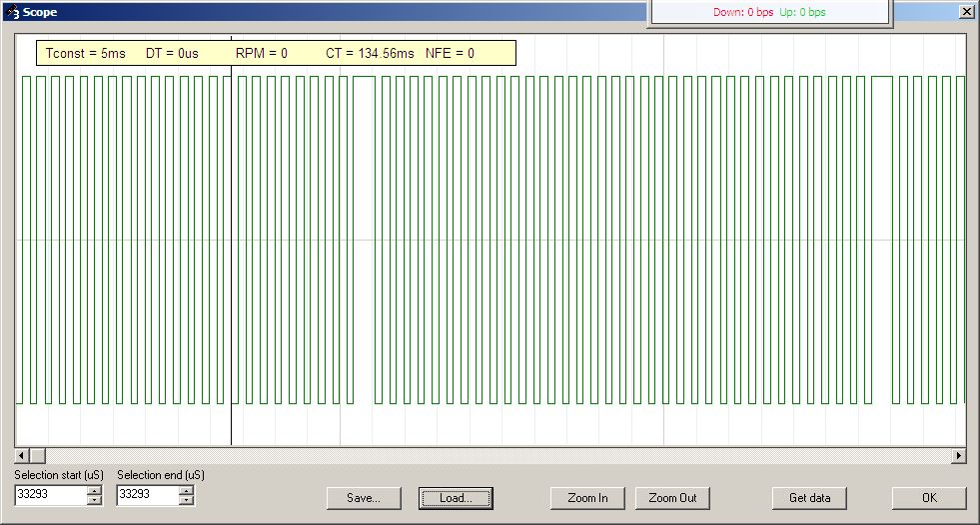Click the empty horizontal scrollbar track
The height and width of the screenshot is (525, 980).
click(499, 456)
